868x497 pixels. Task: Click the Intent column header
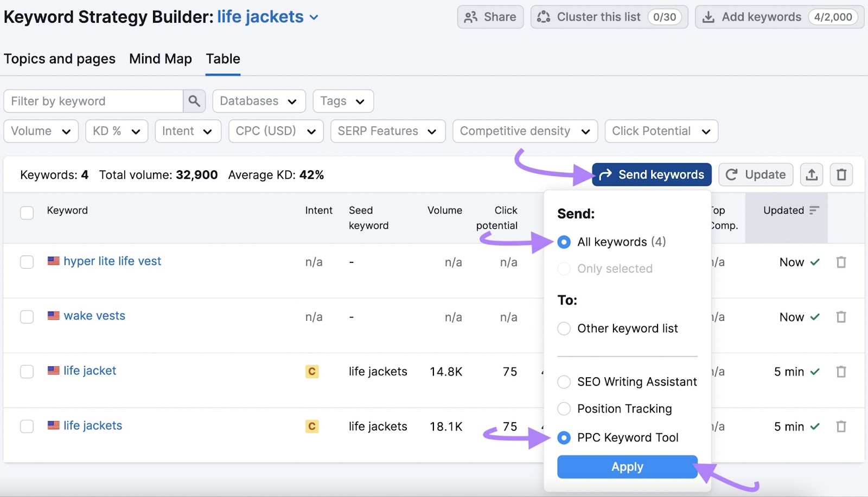pos(319,210)
